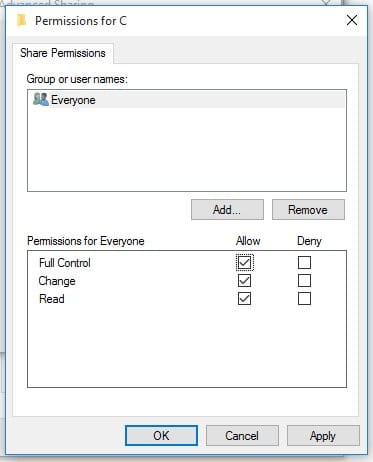Apply the permission changes
373x462 pixels.
323,436
